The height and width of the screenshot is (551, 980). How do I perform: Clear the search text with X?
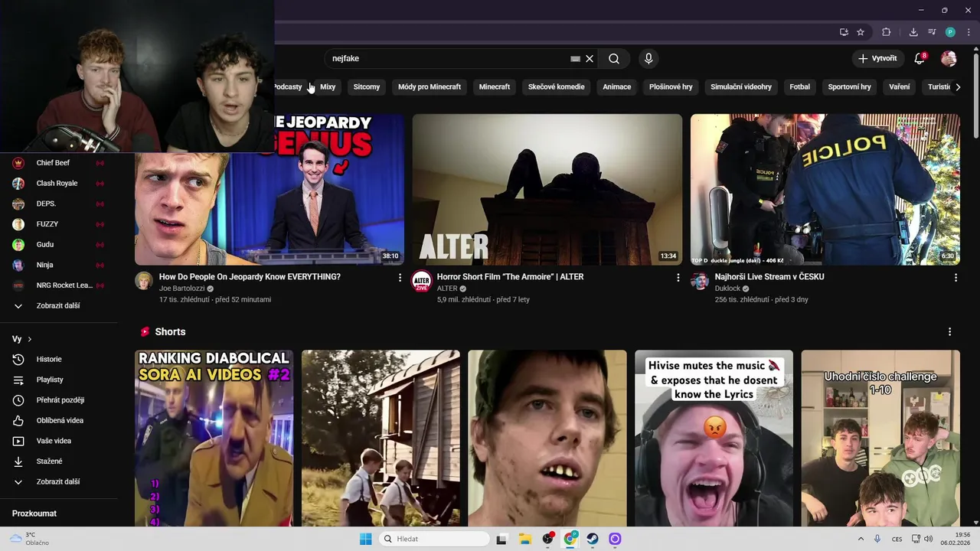[x=590, y=58]
